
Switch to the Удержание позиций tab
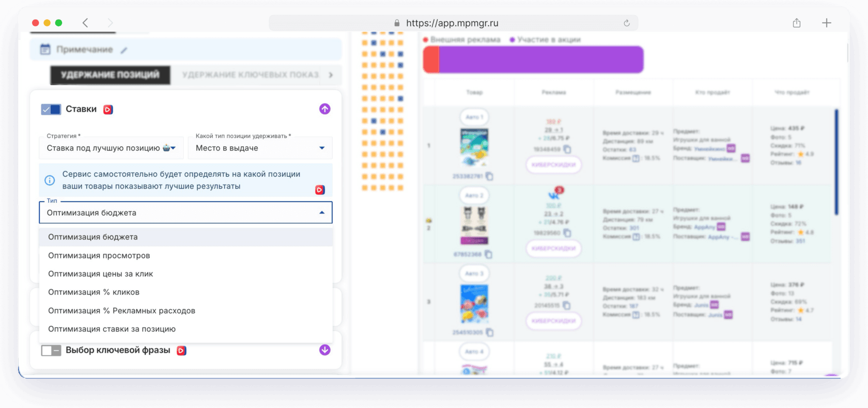(110, 75)
